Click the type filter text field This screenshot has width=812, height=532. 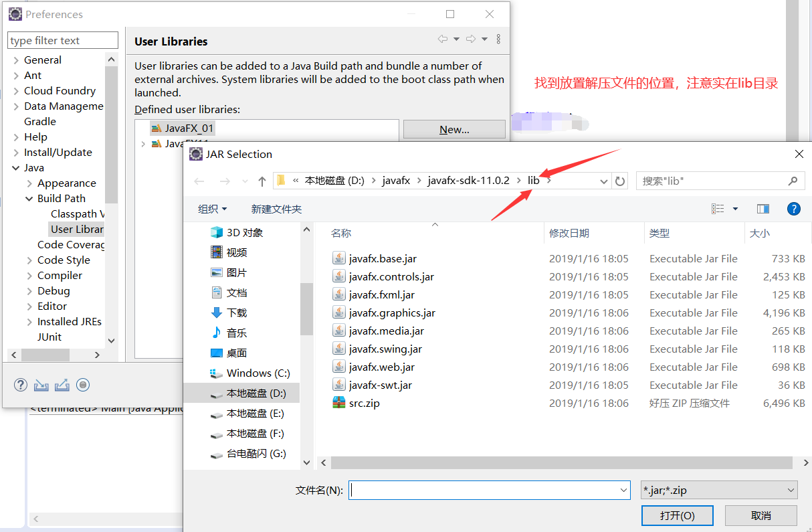coord(62,40)
